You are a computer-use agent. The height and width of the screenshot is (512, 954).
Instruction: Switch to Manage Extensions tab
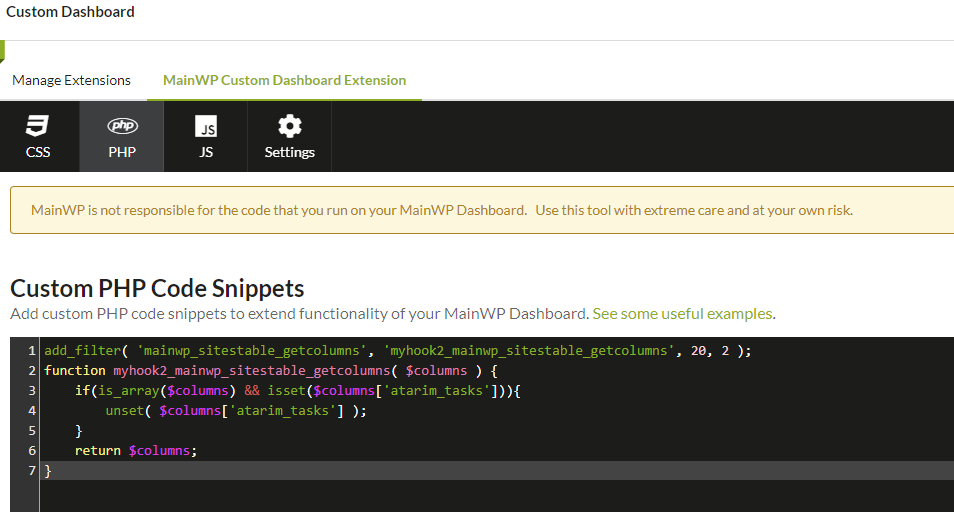tap(71, 80)
